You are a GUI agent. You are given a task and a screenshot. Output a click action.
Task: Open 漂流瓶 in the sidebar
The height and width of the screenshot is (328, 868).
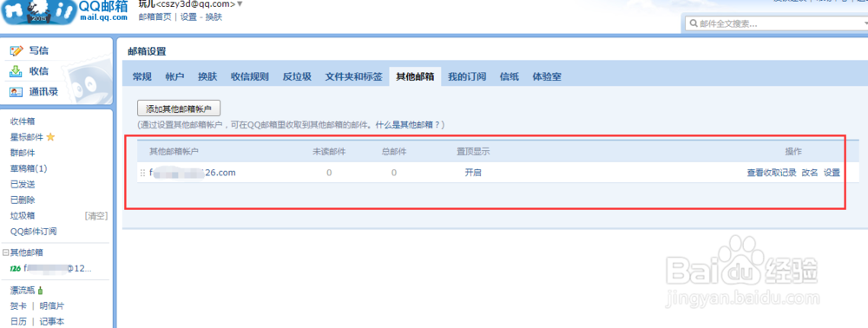23,290
